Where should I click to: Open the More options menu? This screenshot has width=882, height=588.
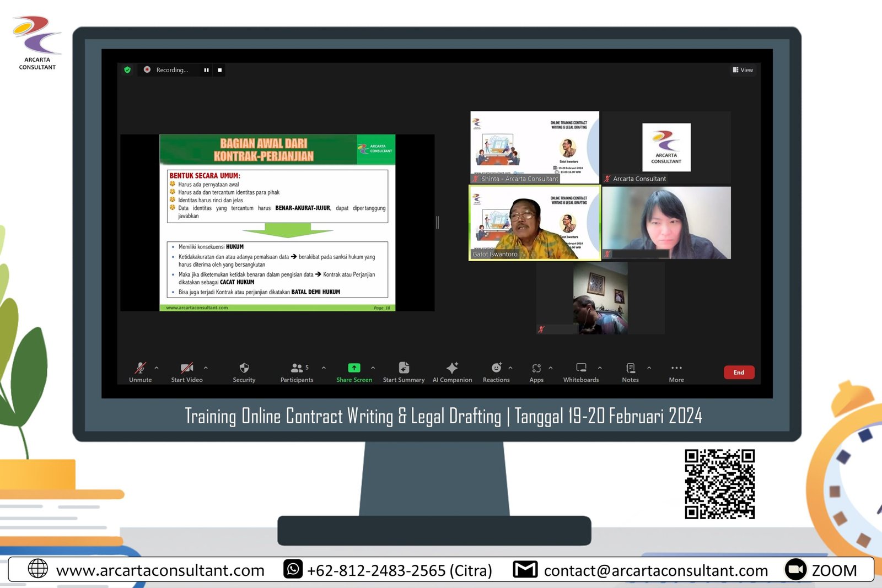[676, 368]
